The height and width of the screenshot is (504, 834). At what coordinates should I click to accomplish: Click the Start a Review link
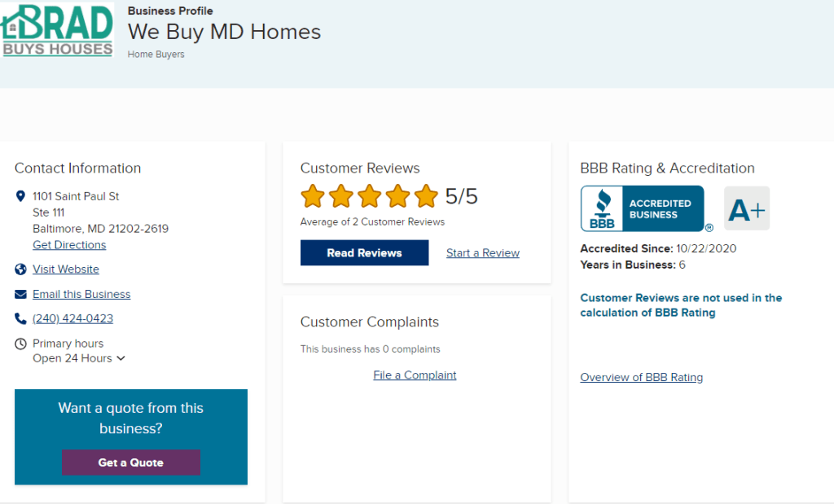[483, 253]
